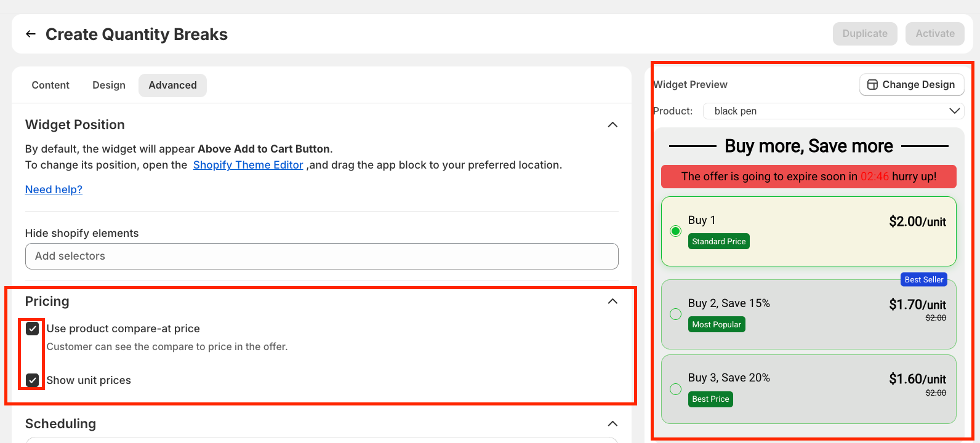The image size is (980, 443).
Task: Uncheck Use product compare-at price
Action: (x=33, y=329)
